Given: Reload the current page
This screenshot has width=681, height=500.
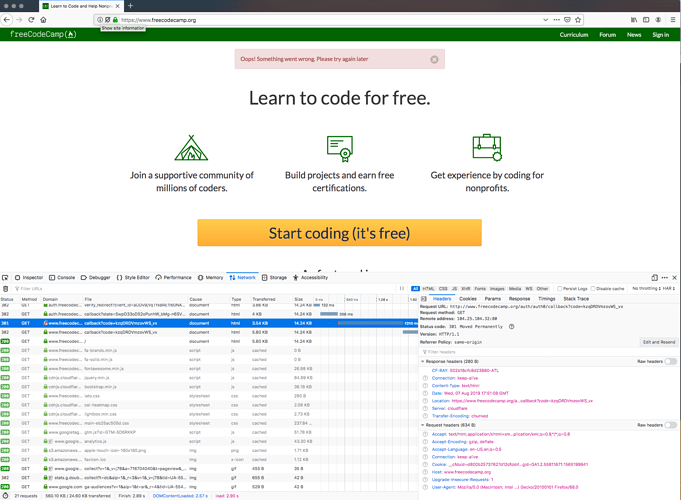Looking at the screenshot, I should (31, 20).
